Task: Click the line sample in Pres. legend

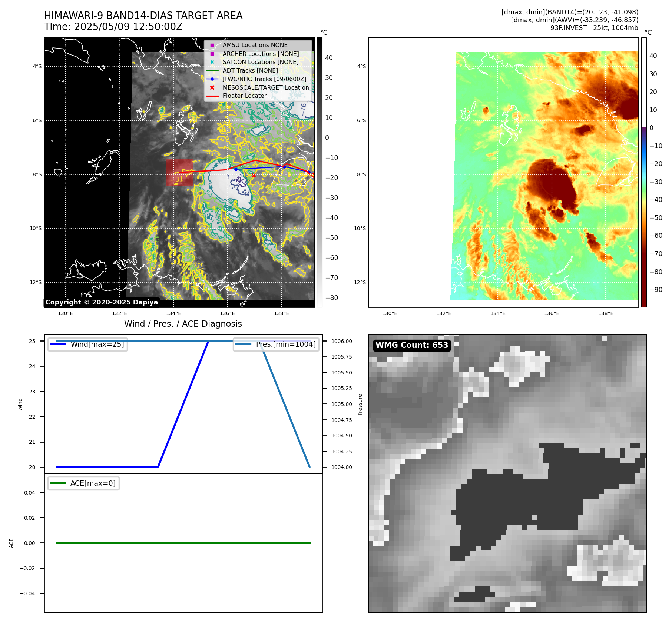Action: click(x=243, y=344)
